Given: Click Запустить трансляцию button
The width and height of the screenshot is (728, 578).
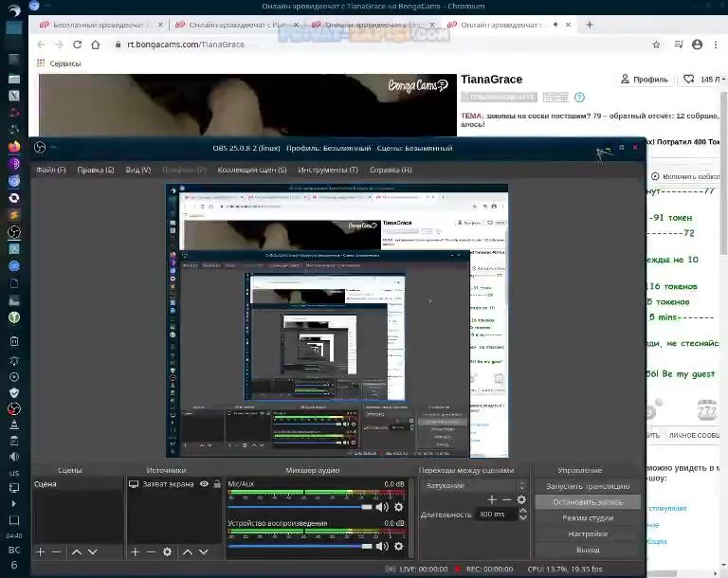Looking at the screenshot, I should pyautogui.click(x=587, y=485).
